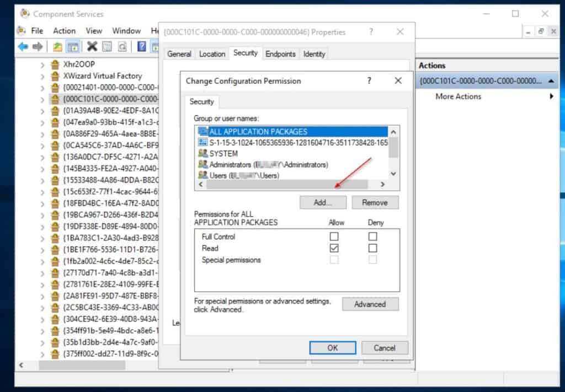Select {375ff002-dd27-11d9-8f9c tree row
565x392 pixels.
point(104,354)
